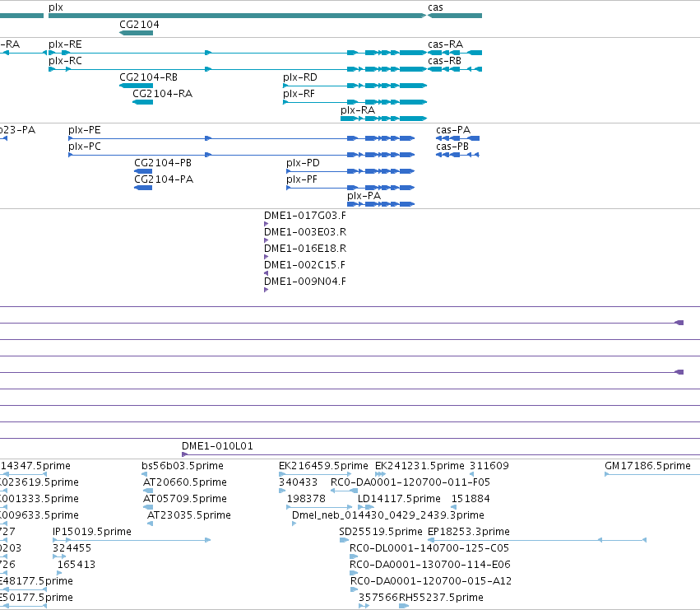Screen dimensions: 700x610
Task: Click the RC0-DA0001-120700-011-F05 label
Action: [x=410, y=482]
